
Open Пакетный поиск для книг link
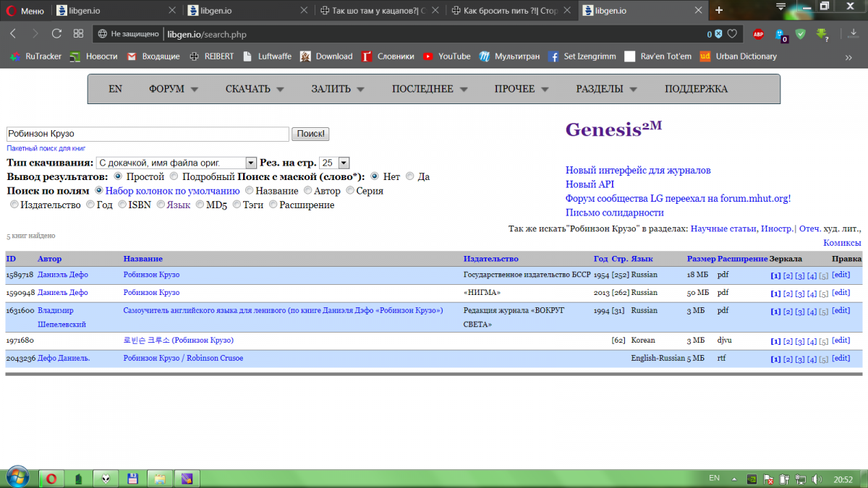[46, 147]
